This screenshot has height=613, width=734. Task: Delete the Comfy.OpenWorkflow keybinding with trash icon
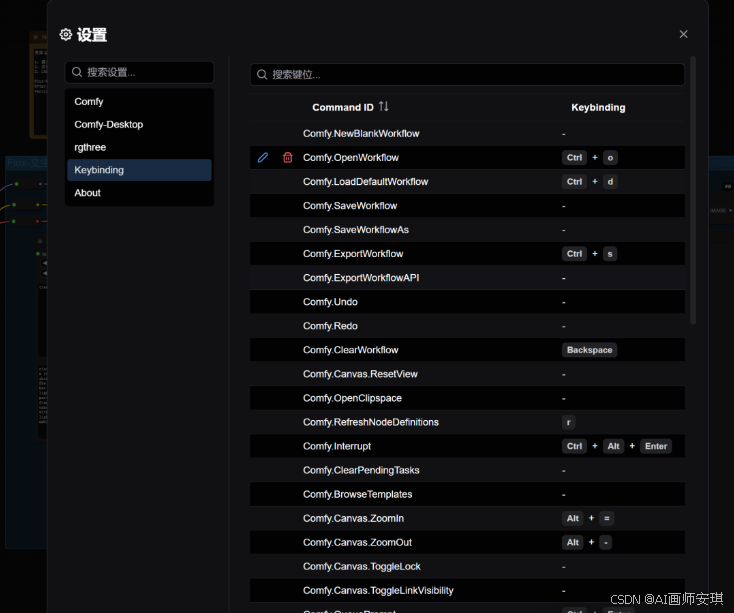[287, 158]
